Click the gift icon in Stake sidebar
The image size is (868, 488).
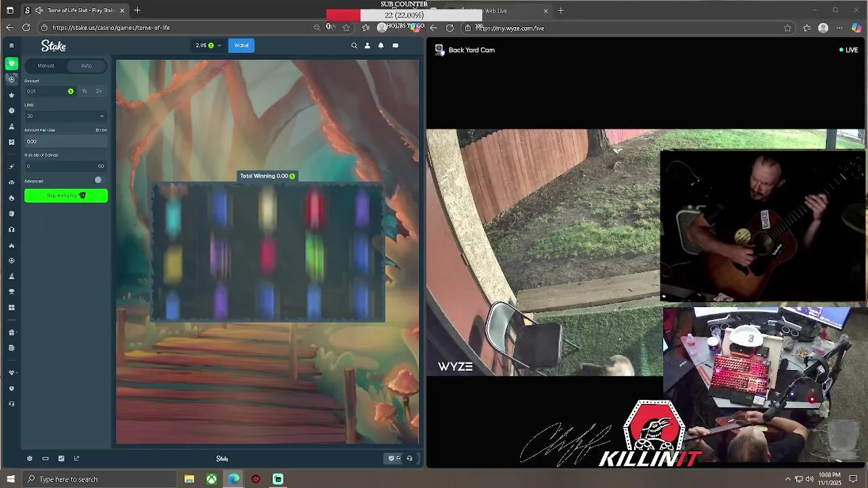point(12,332)
